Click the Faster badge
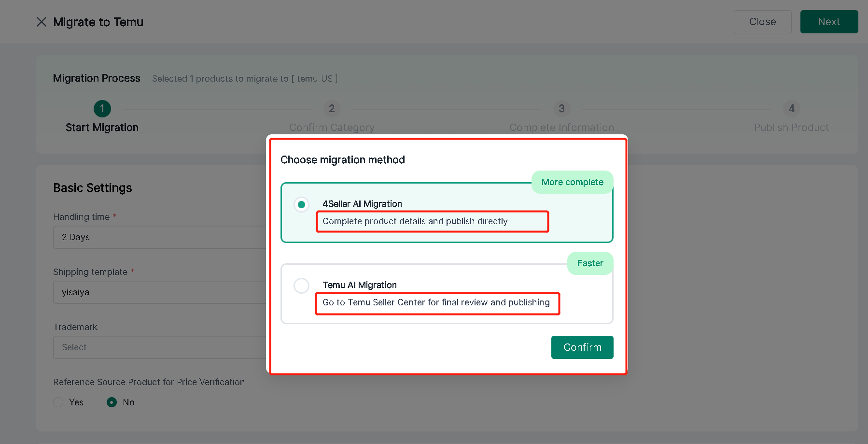Screen dimensions: 868x444 [x=590, y=263]
